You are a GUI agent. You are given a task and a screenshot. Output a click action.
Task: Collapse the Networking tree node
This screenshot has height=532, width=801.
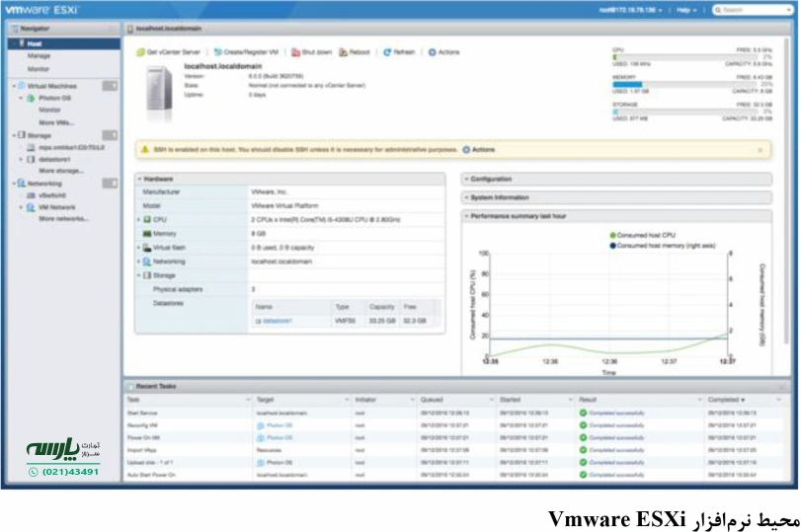coord(14,184)
